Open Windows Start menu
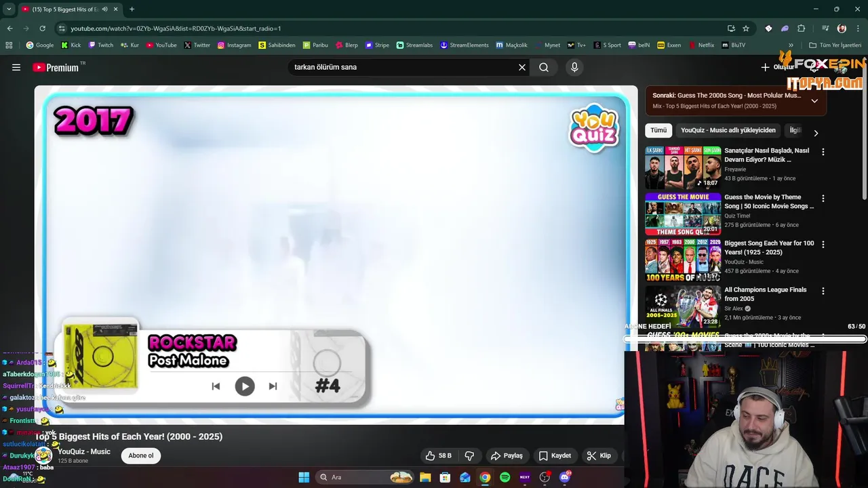Viewport: 868px width, 488px height. pyautogui.click(x=304, y=477)
